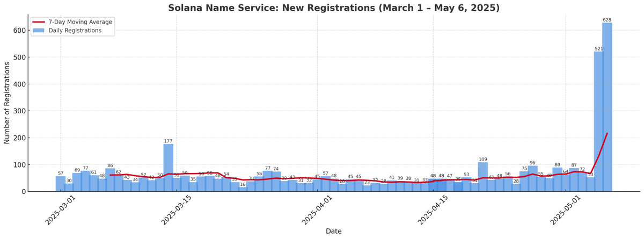Click the x-axis date label 2025-05-01
Image resolution: width=644 pixels, height=239 pixels.
pyautogui.click(x=565, y=210)
